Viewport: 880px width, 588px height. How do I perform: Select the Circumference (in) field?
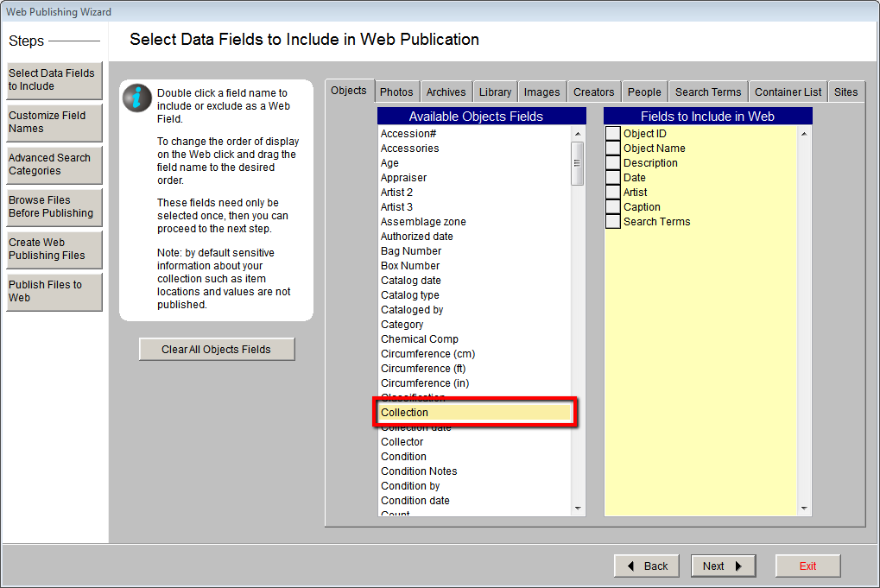474,383
